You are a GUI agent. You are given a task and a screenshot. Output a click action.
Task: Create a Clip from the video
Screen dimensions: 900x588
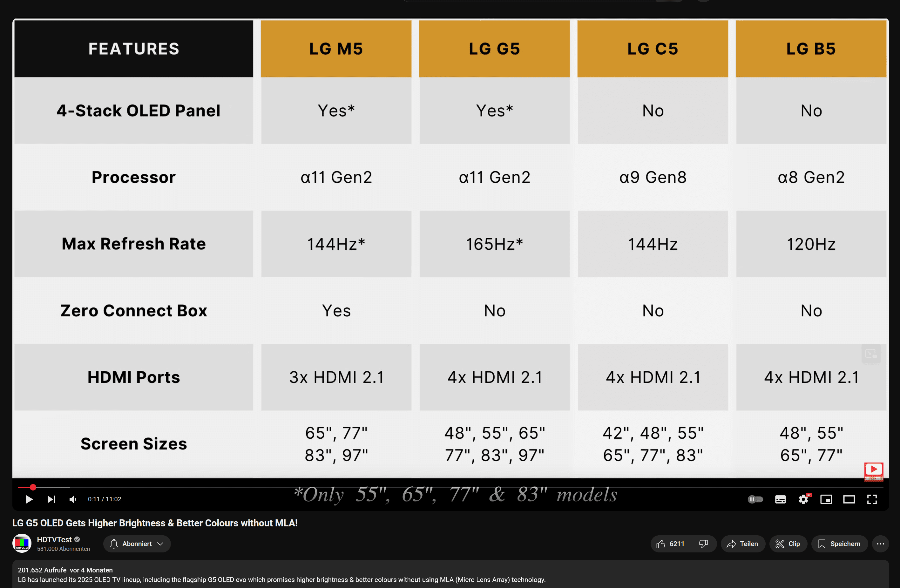coord(788,544)
